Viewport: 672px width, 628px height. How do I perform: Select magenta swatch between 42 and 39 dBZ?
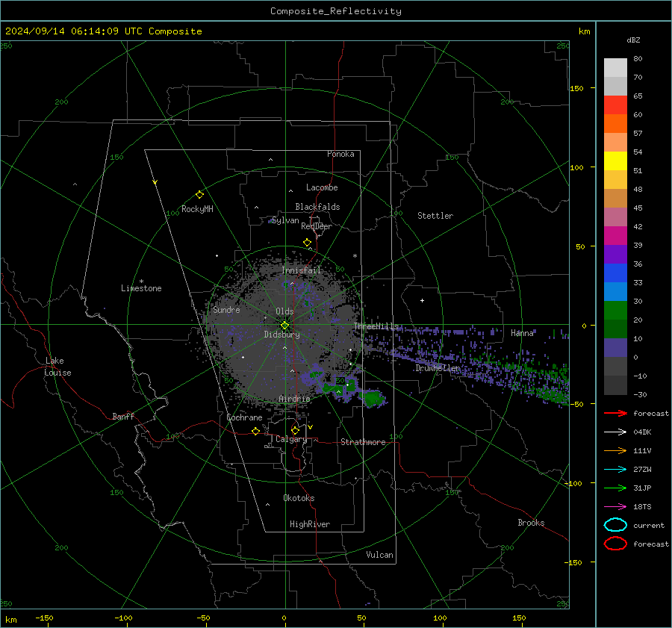615,235
